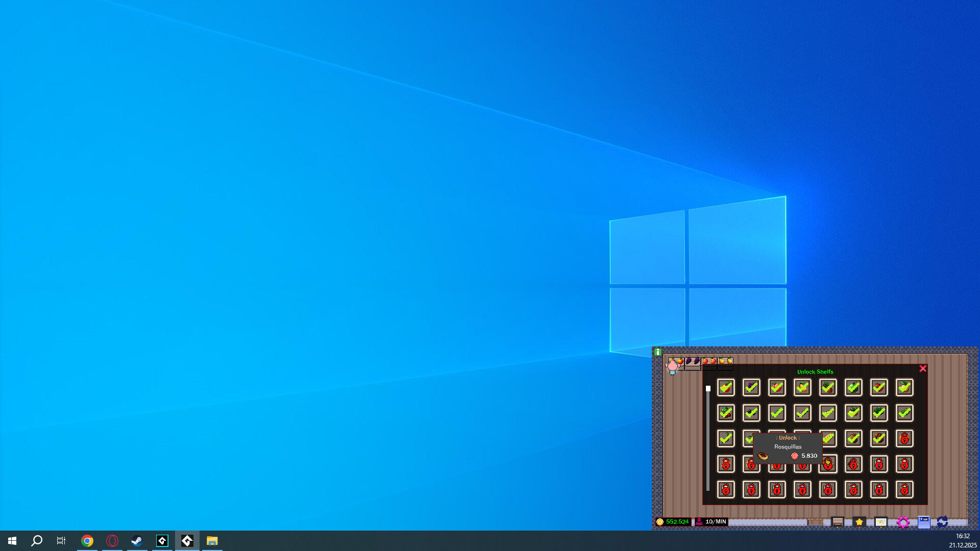This screenshot has height=551, width=980.
Task: Click the yellow star icon in the bottom toolbar
Action: [x=859, y=522]
